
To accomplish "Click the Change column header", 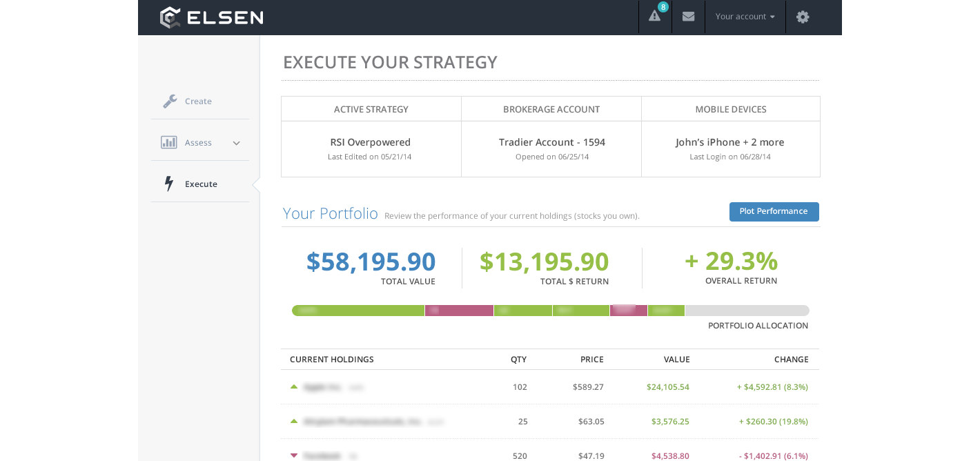I will (x=792, y=360).
